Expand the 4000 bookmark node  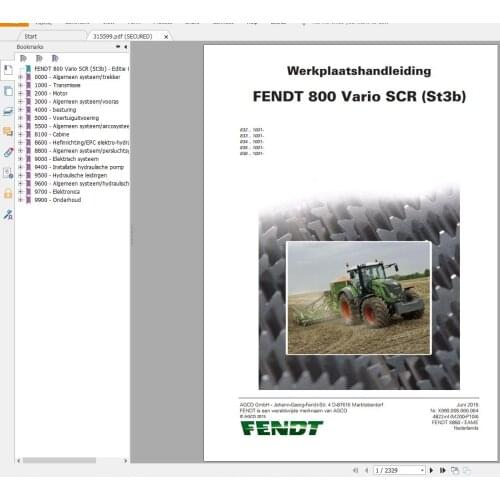pyautogui.click(x=21, y=110)
